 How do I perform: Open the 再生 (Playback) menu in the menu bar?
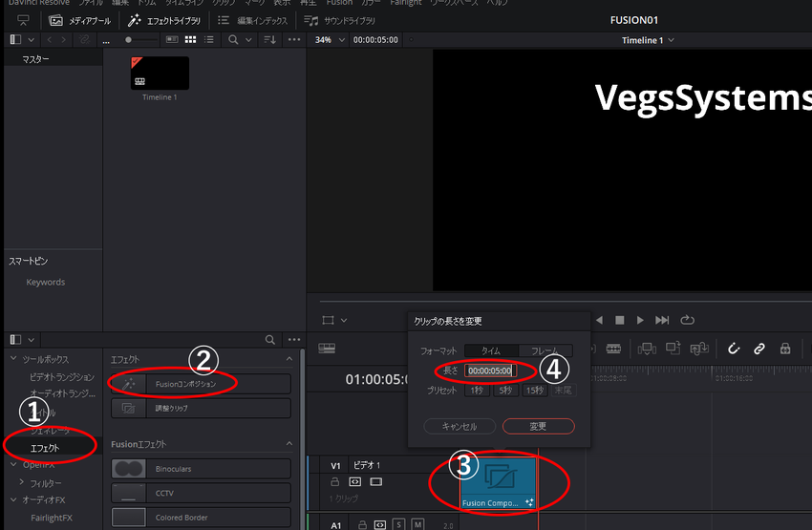[x=309, y=3]
